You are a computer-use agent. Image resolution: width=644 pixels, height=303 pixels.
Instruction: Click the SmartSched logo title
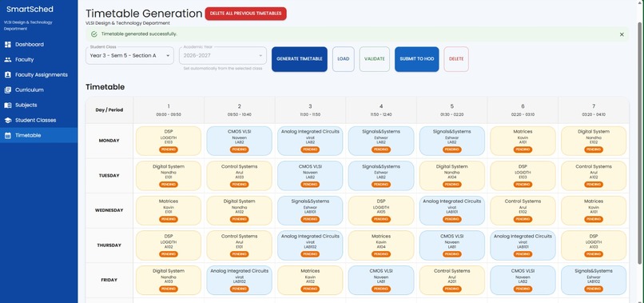pos(30,10)
